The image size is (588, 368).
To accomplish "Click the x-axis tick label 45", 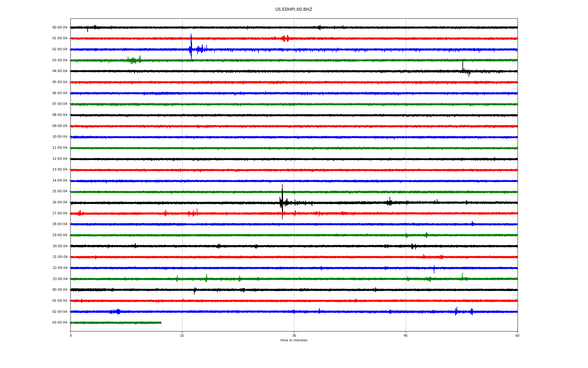I will click(405, 335).
